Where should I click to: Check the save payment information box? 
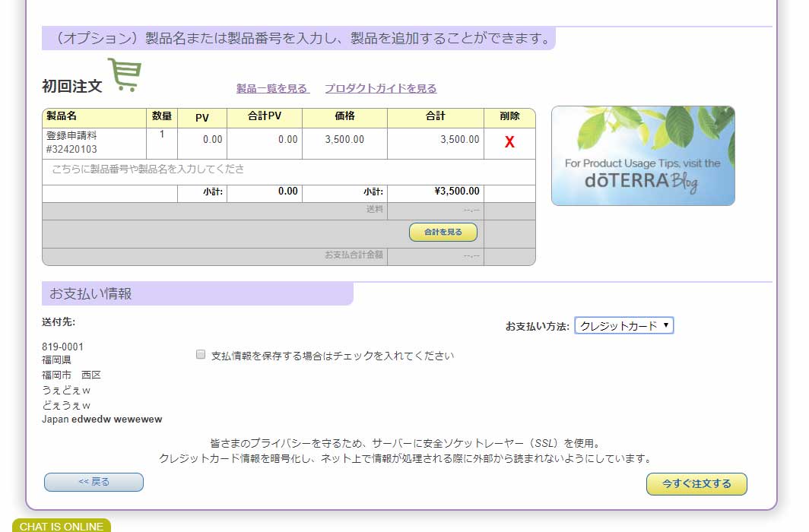tap(201, 353)
